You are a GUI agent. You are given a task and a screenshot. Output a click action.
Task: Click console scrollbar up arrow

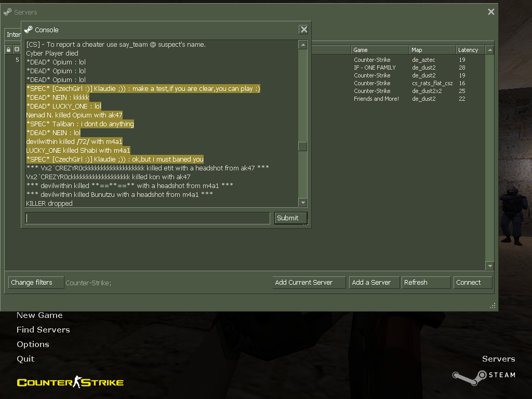(303, 45)
